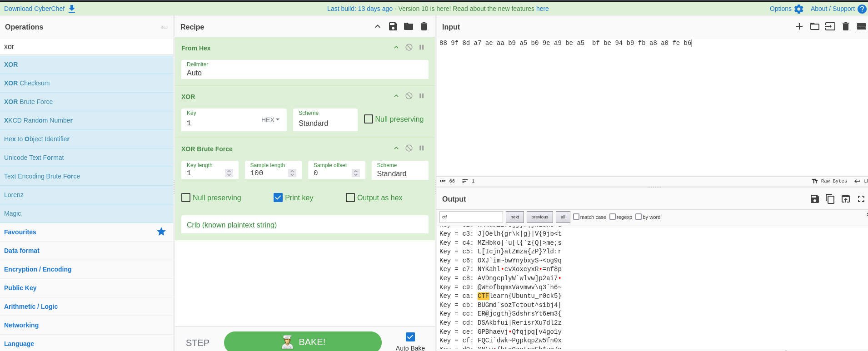Adjust the Sample offset stepper
The image size is (868, 351).
tap(356, 173)
